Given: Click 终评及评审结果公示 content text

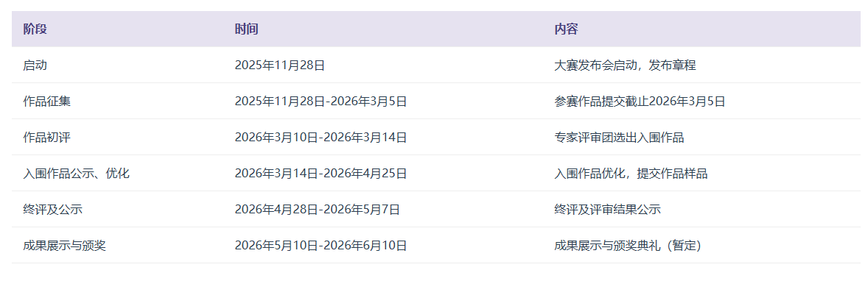Looking at the screenshot, I should [x=607, y=210].
